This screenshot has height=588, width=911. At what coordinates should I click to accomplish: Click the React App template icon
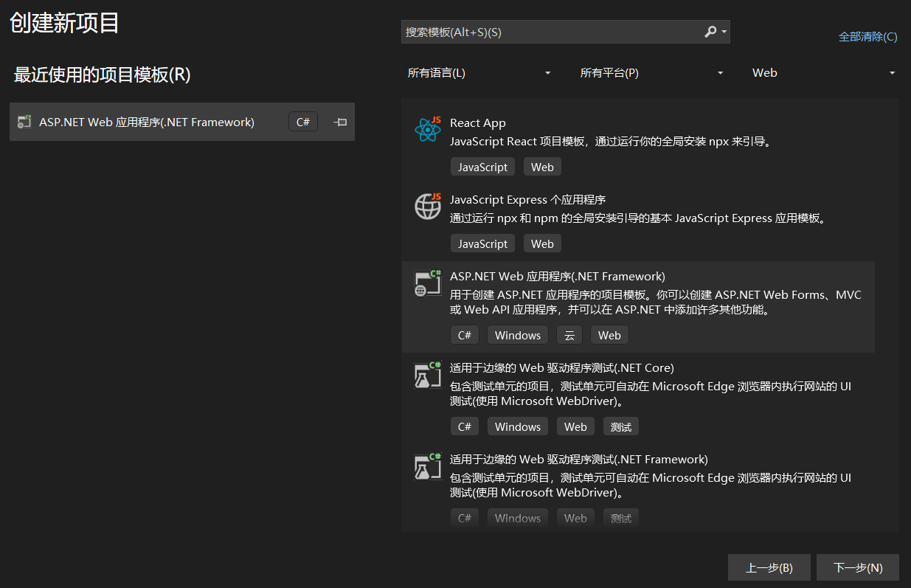pos(428,130)
